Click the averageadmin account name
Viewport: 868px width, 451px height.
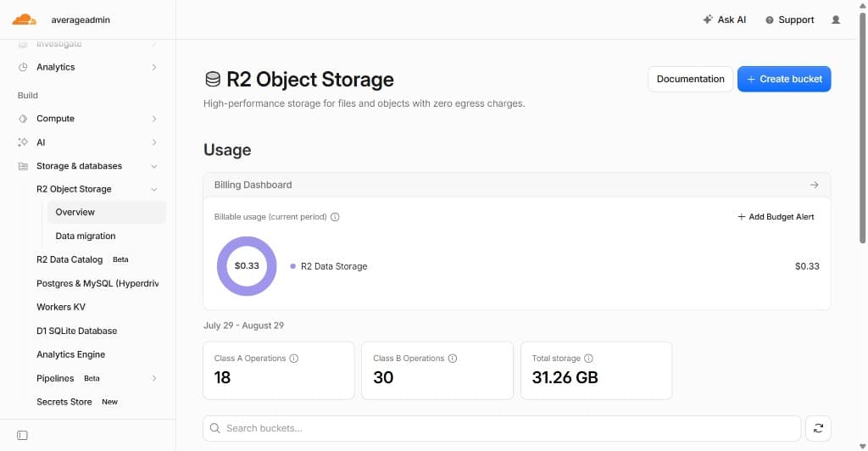click(81, 19)
